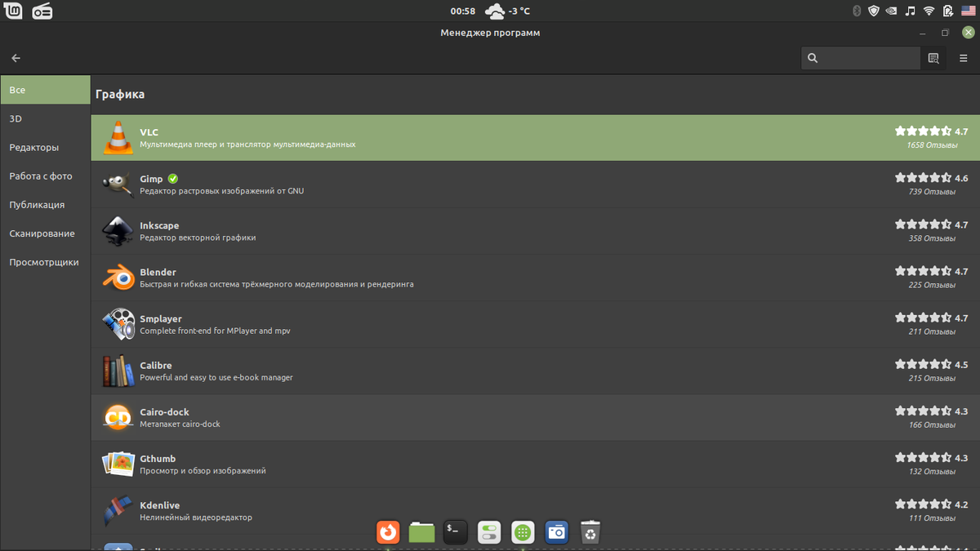Click 'Просмотр и обзор изображений' description

coord(203,470)
